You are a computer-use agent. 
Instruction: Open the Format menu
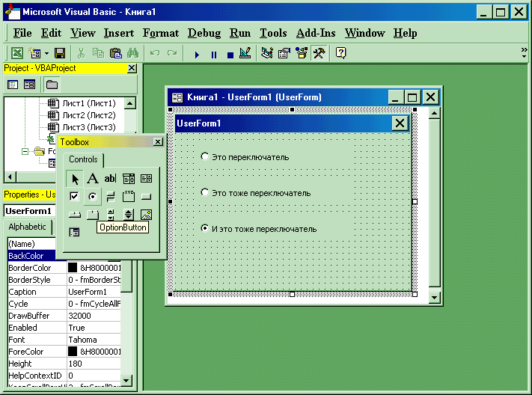(160, 33)
